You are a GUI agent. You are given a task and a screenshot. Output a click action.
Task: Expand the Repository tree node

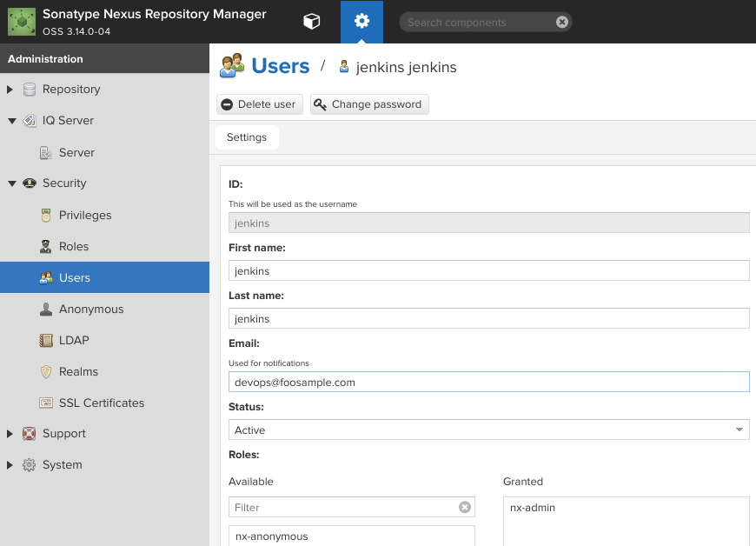pyautogui.click(x=10, y=90)
